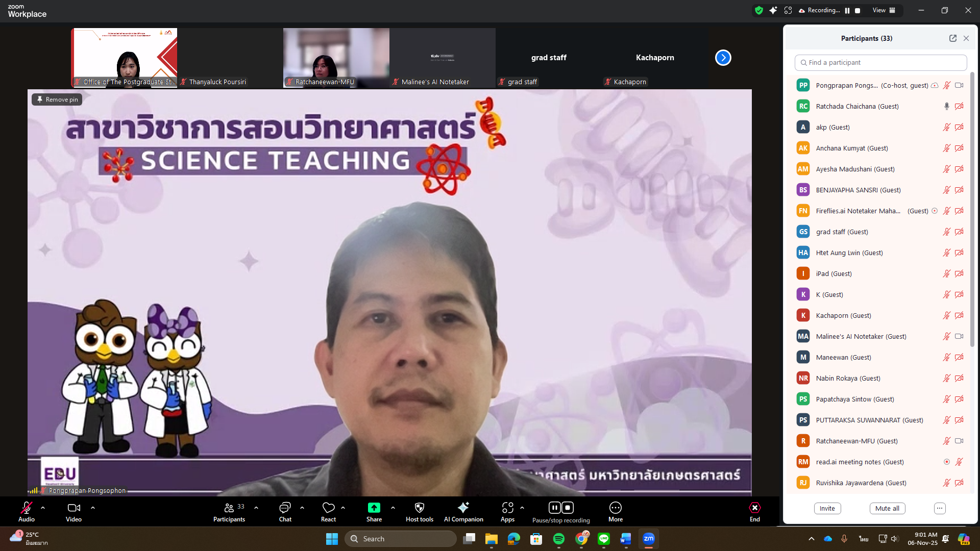Open Spotify from the taskbar
Screen dimensions: 980x551
(x=558, y=539)
